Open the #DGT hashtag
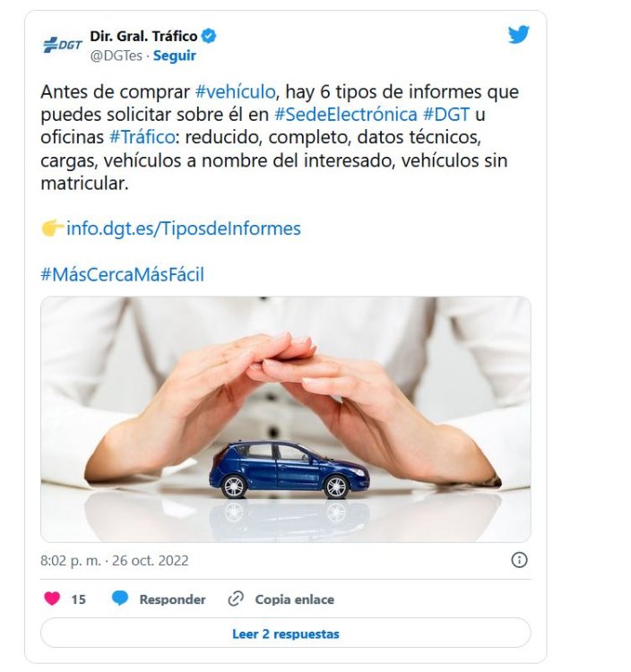This screenshot has height=672, width=631. pos(446,115)
